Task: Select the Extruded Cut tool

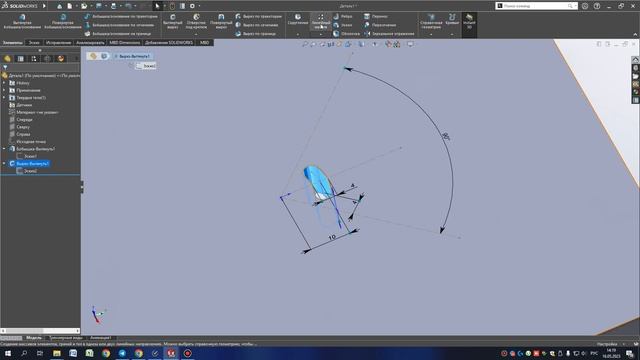Action: pos(173,21)
